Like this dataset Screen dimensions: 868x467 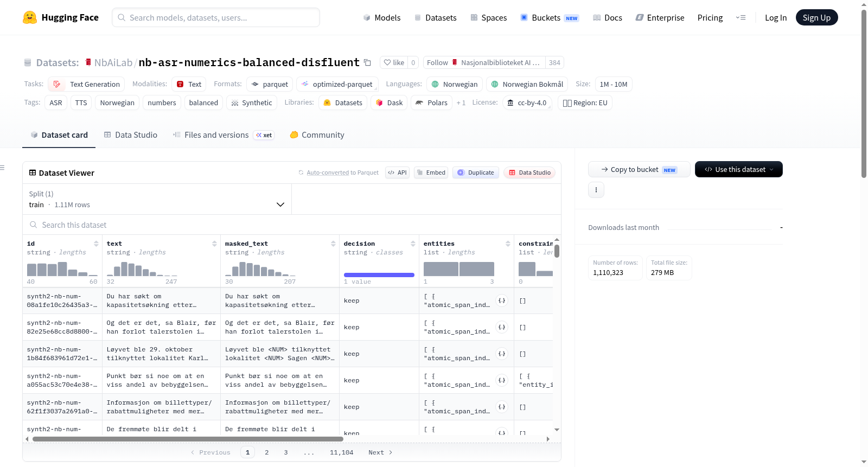[x=394, y=62]
